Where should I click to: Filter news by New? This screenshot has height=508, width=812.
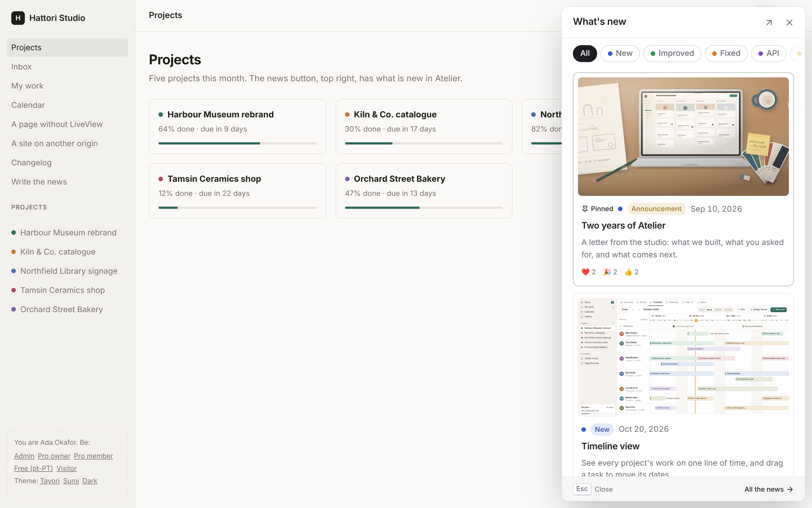coord(620,53)
